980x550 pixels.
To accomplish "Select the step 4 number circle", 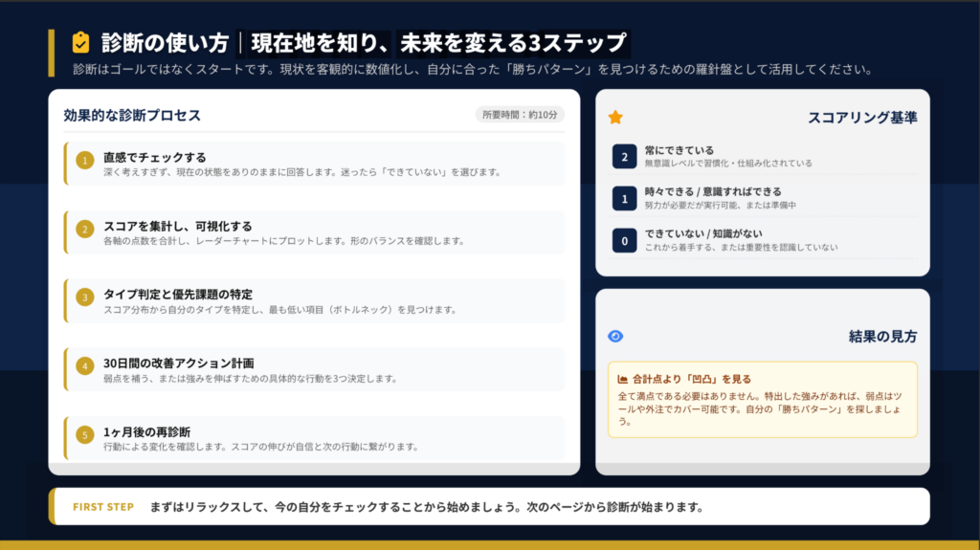I will pyautogui.click(x=85, y=366).
